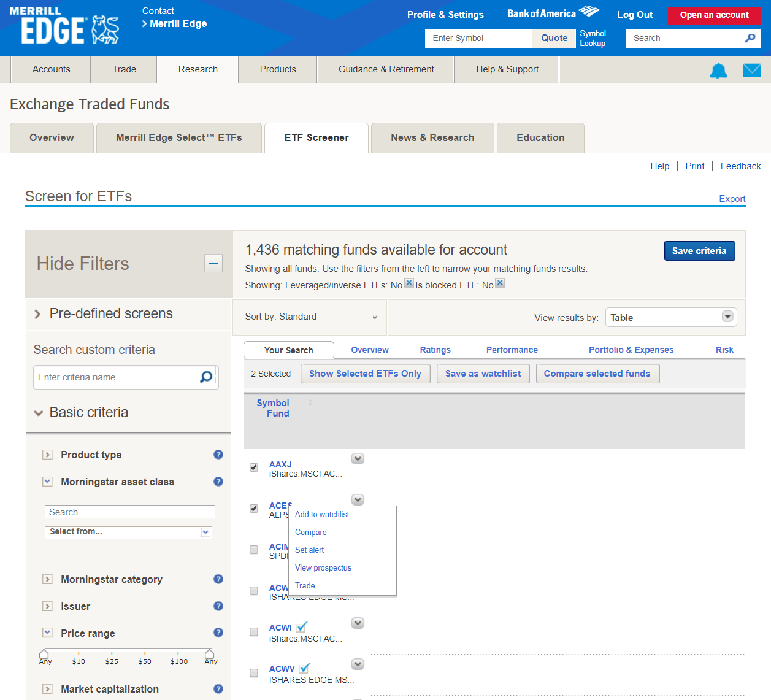Image resolution: width=771 pixels, height=700 pixels.
Task: Open the Performance results tab
Action: pos(512,350)
